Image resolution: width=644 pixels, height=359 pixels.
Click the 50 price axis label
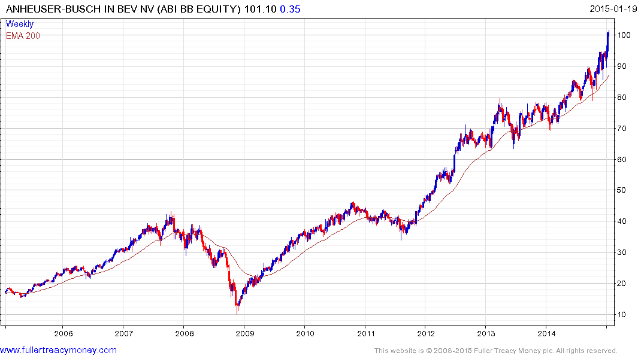pyautogui.click(x=622, y=190)
